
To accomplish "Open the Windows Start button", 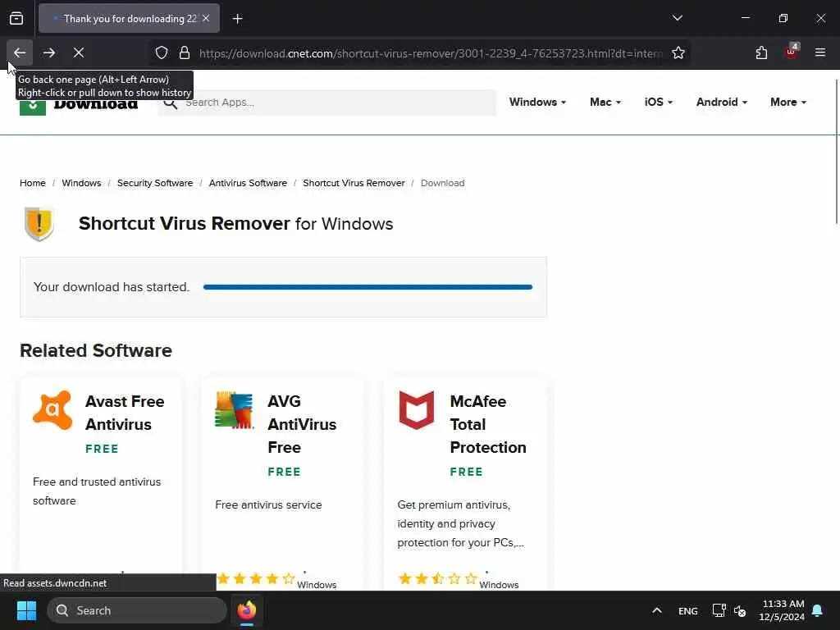I will point(26,610).
